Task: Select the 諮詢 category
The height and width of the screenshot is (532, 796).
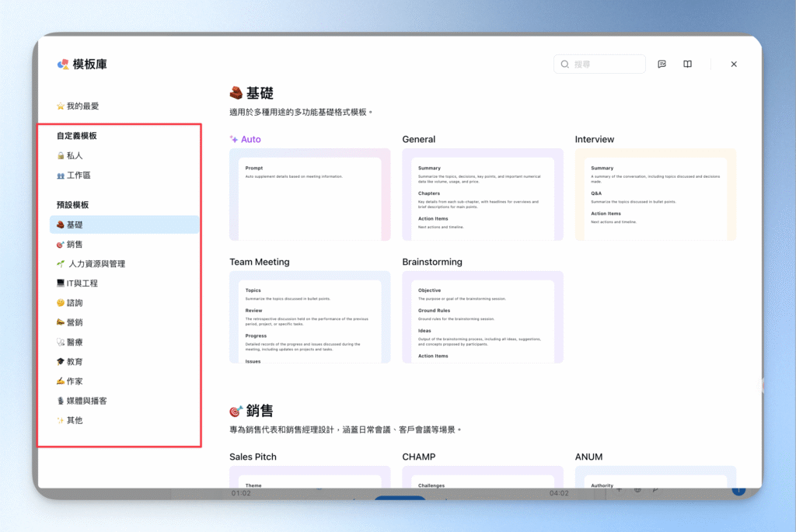Action: [69, 303]
